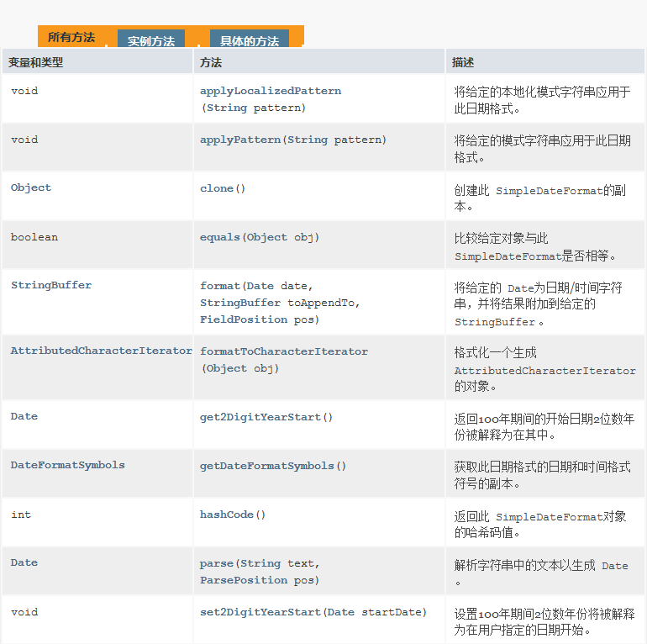Click description 将给定的本地化模式字符串应用于此日期格式
The image size is (647, 644).
pyautogui.click(x=542, y=100)
